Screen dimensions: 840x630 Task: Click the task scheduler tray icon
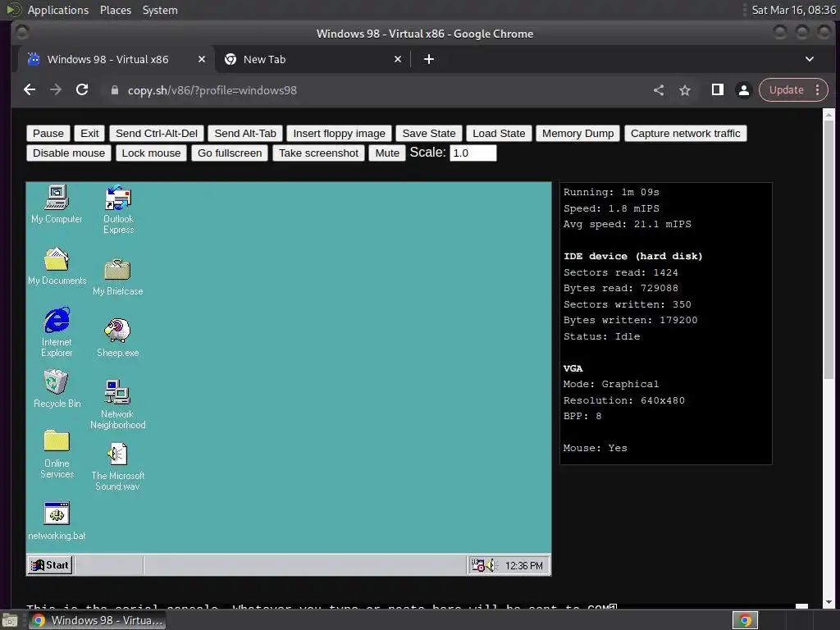478,565
